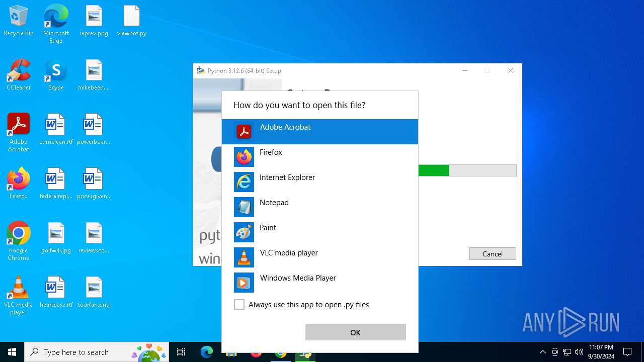
Task: Select the VLC media player desktop shortcut
Action: coord(19,295)
